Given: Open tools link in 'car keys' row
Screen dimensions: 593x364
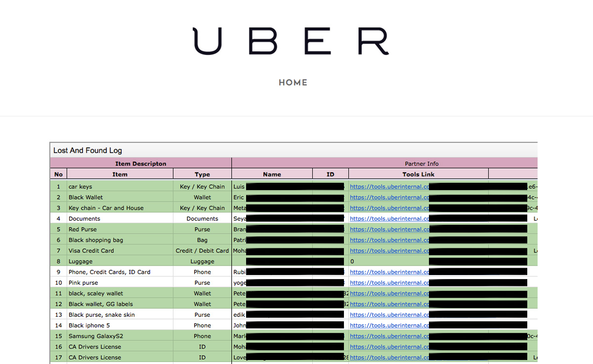Looking at the screenshot, I should (389, 187).
